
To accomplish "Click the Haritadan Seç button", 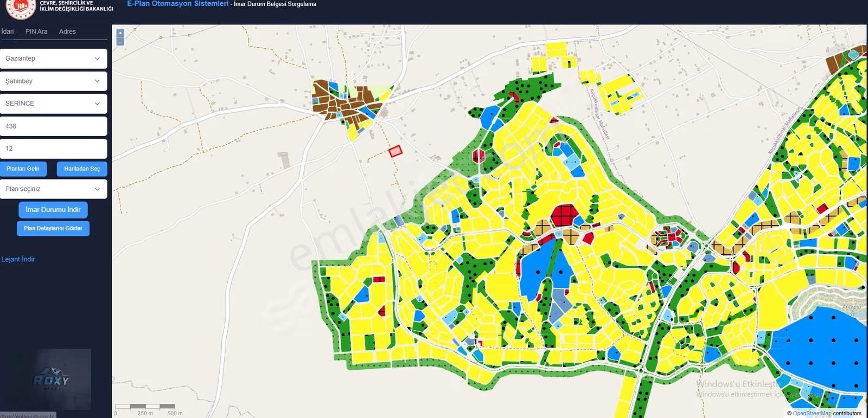I will pyautogui.click(x=82, y=169).
